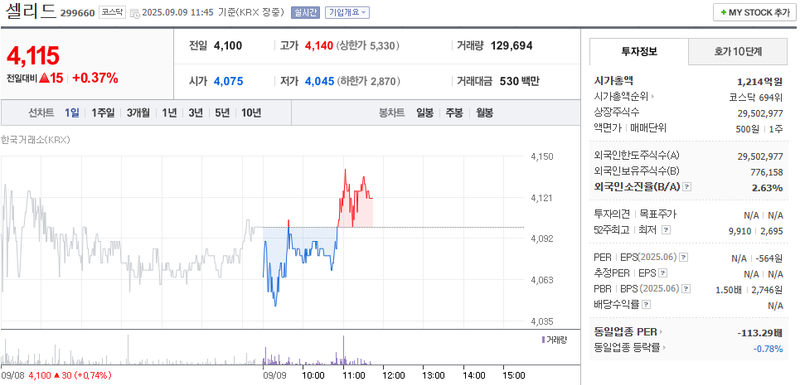
Task: Select the 3개월 line chart period
Action: click(138, 113)
